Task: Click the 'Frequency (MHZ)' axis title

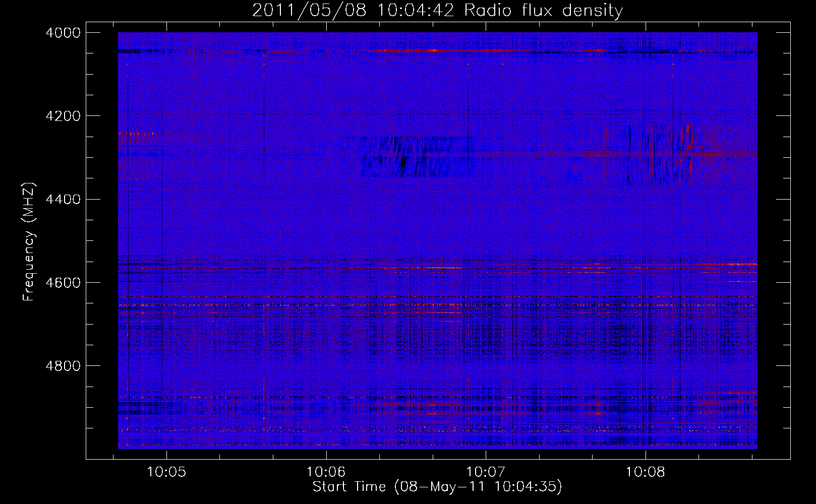Action: 29,242
